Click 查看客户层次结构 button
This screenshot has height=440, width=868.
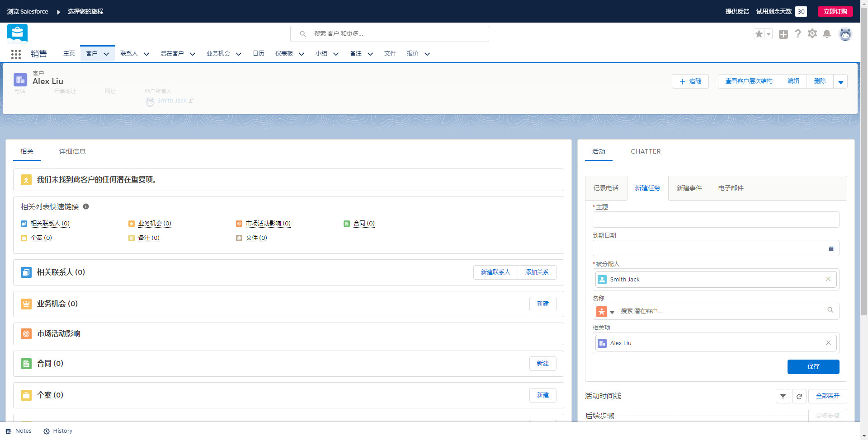coord(749,81)
